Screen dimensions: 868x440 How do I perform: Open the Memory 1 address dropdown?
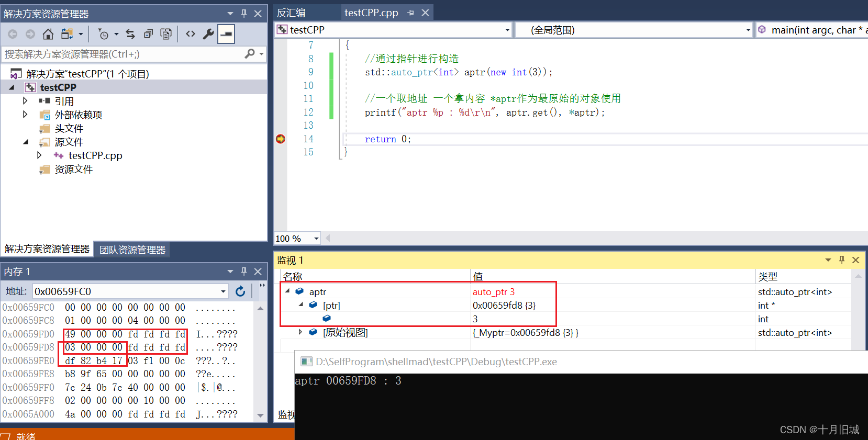click(224, 291)
